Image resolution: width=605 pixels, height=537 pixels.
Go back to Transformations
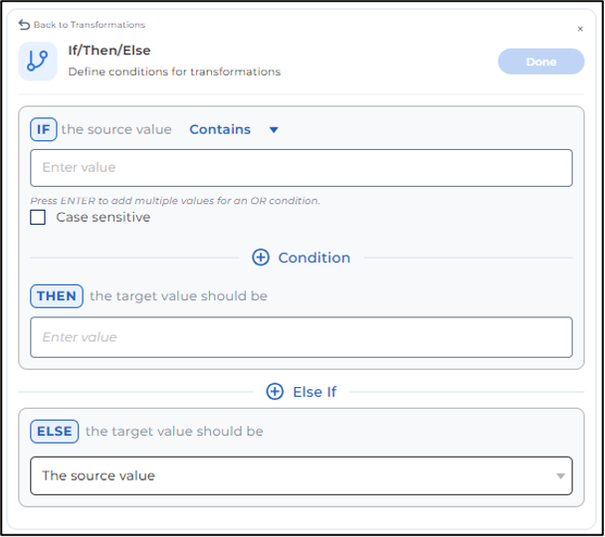pos(89,25)
